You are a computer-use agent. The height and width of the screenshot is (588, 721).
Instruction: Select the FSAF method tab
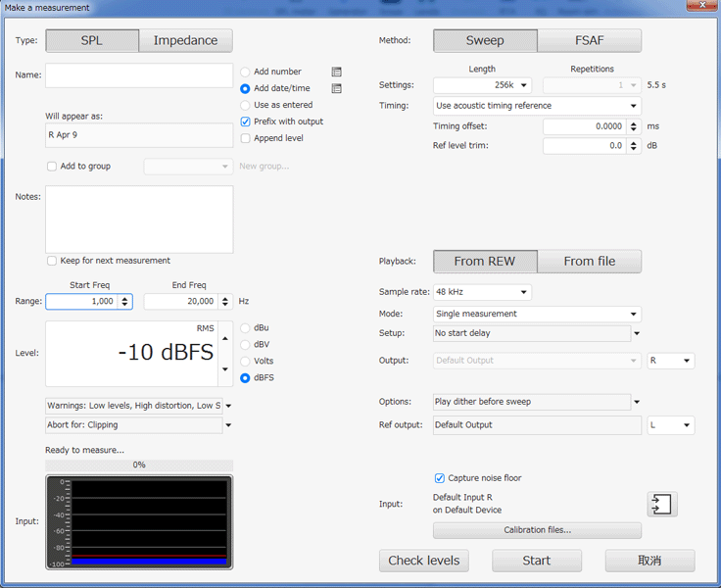(x=589, y=40)
